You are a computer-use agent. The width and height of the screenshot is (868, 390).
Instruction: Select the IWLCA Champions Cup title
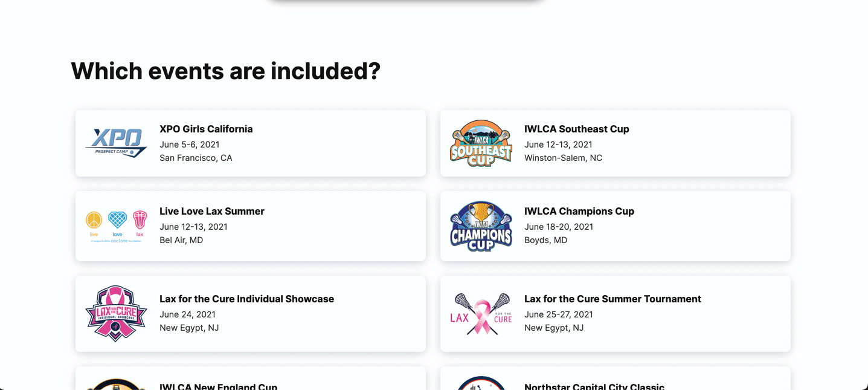coord(579,211)
